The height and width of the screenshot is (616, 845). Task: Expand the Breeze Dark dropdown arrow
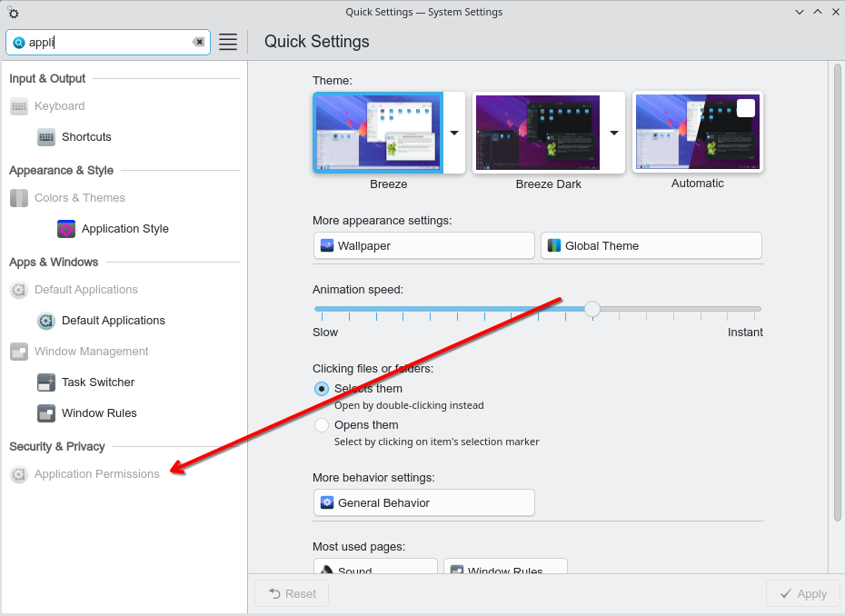pyautogui.click(x=614, y=133)
